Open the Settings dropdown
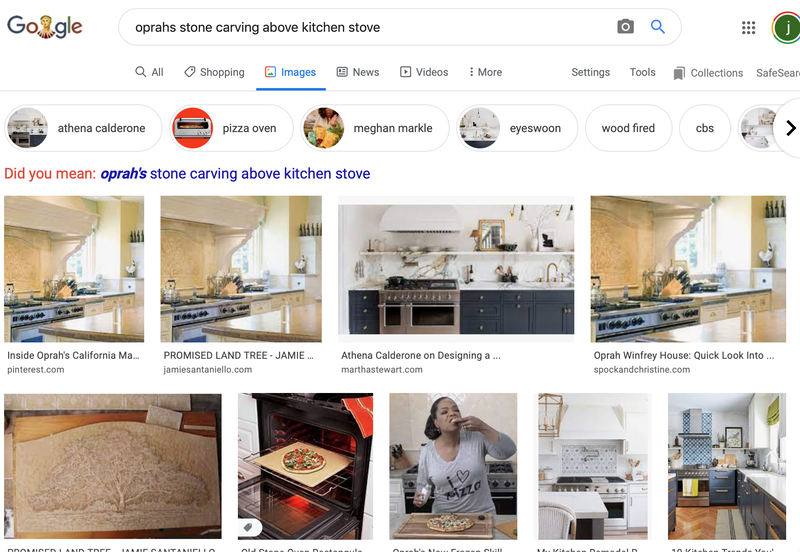Screen dimensions: 800x552 pos(590,72)
